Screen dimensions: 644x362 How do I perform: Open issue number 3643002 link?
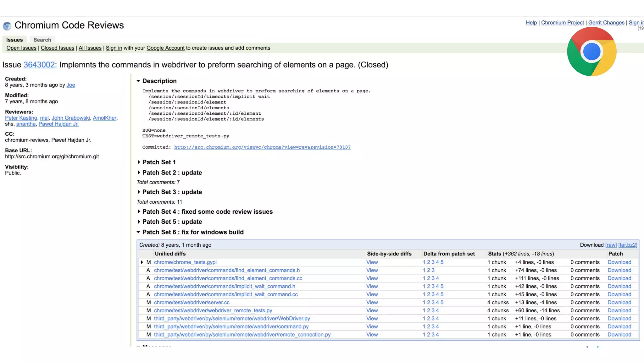coord(39,65)
